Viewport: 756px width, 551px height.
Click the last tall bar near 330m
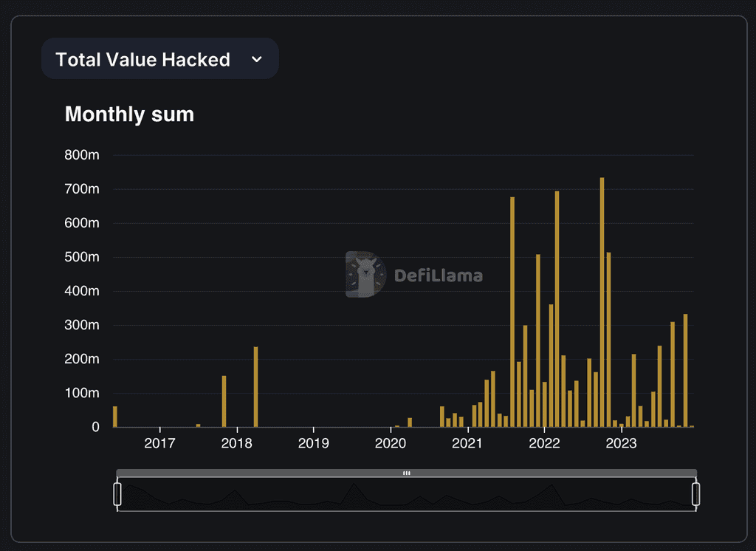pyautogui.click(x=685, y=371)
